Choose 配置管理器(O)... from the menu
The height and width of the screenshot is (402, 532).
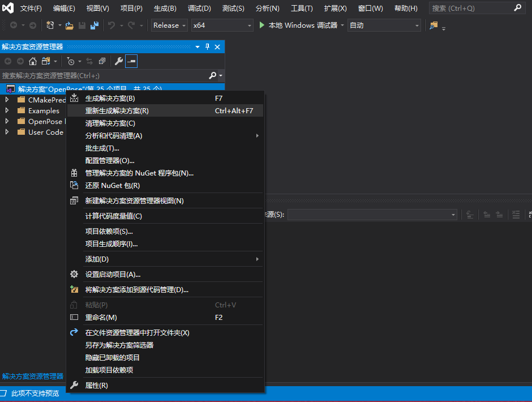click(165, 161)
